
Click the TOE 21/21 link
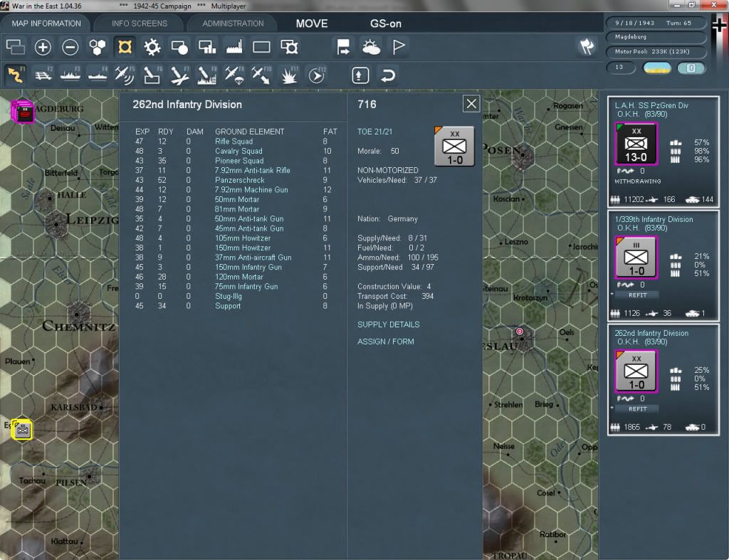coord(374,132)
